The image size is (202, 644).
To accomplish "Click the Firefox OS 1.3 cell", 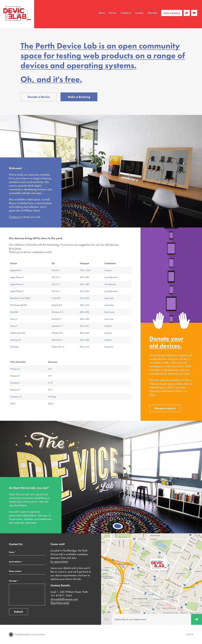I will [x=58, y=347].
